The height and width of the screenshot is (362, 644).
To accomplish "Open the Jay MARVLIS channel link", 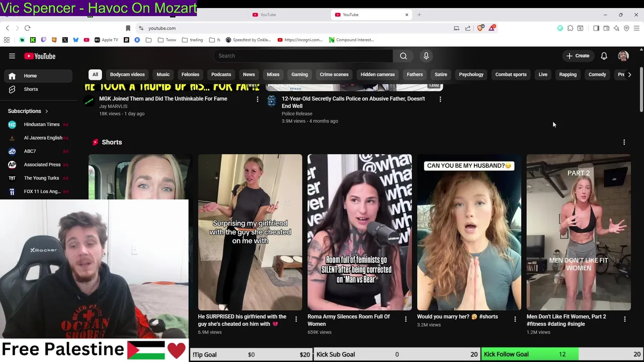I will point(113,106).
